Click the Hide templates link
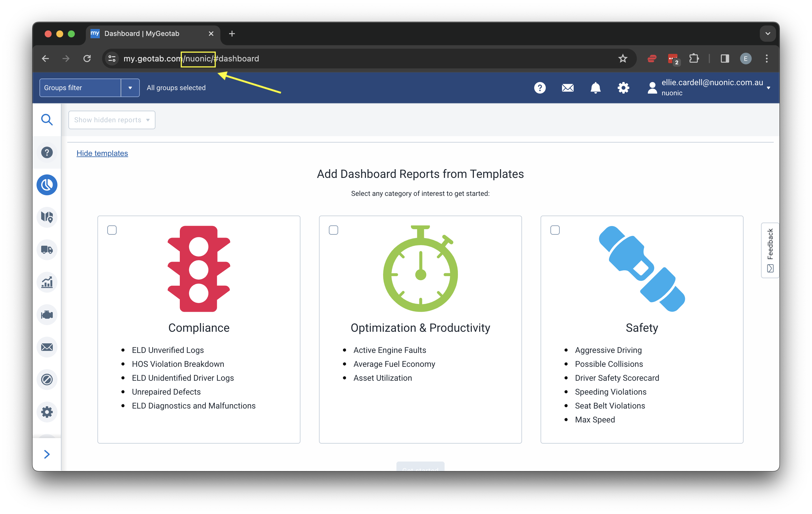 (x=102, y=153)
